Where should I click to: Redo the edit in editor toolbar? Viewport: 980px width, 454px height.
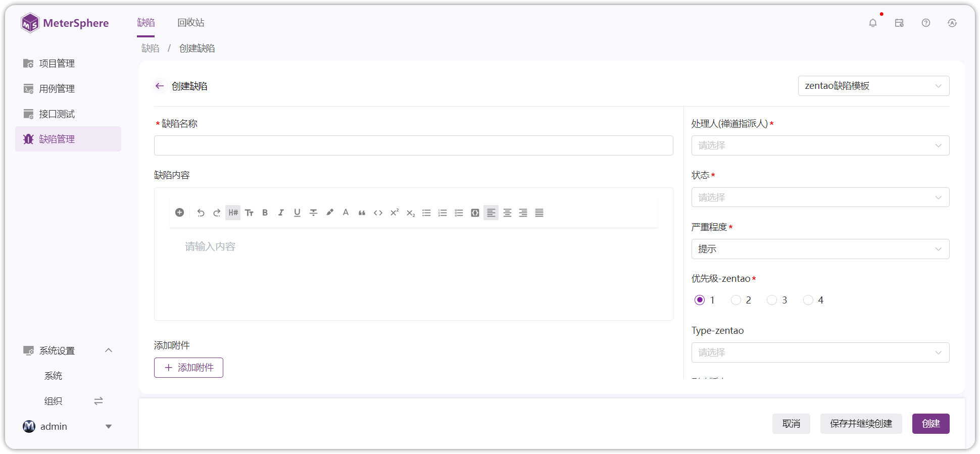[217, 213]
